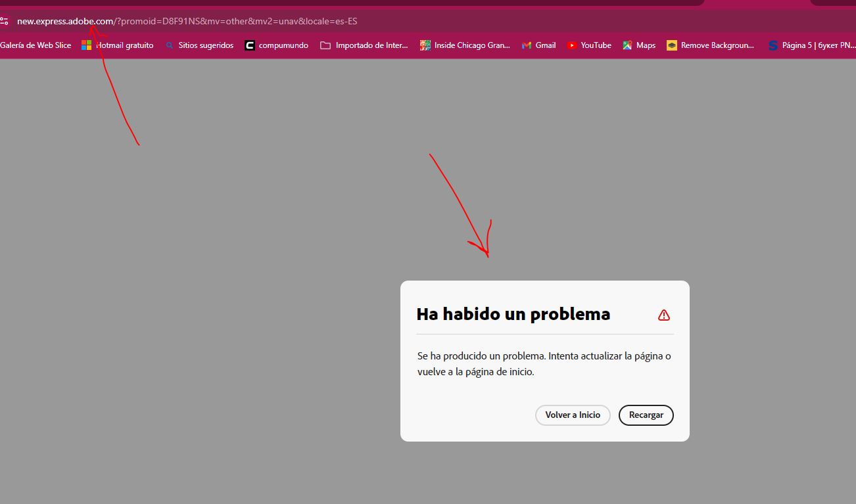The height and width of the screenshot is (504, 856).
Task: Click the site information icon in address bar
Action: tap(5, 20)
